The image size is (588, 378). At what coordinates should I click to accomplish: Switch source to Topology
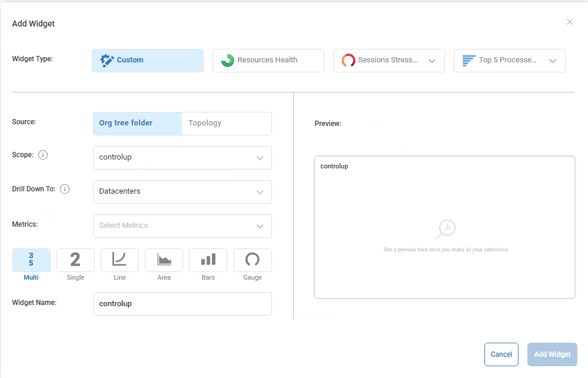coord(205,123)
